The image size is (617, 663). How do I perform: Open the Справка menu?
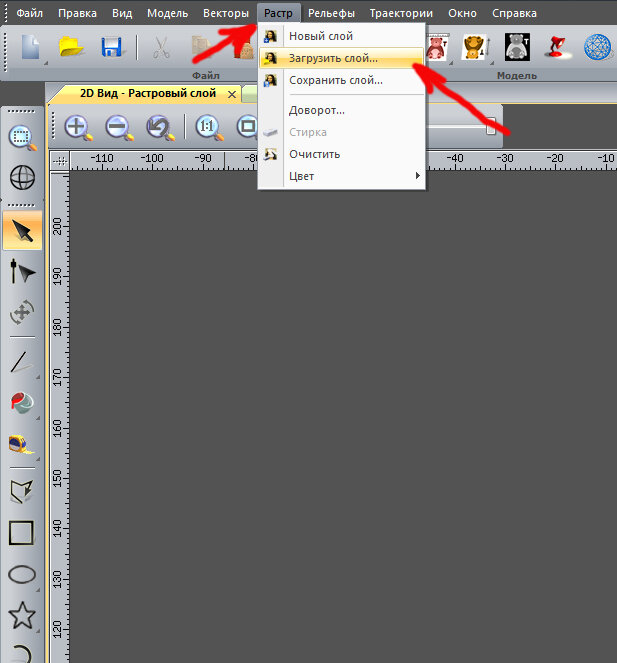click(x=514, y=13)
